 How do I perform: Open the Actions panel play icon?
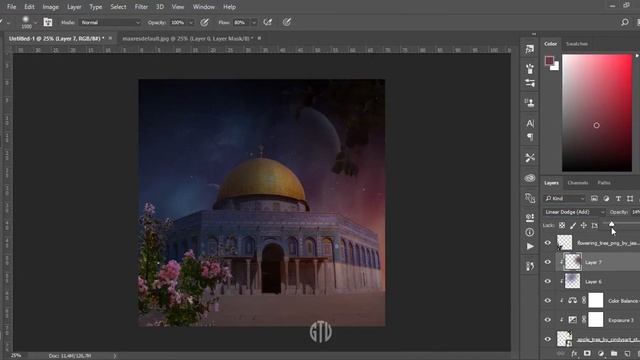coord(530,247)
